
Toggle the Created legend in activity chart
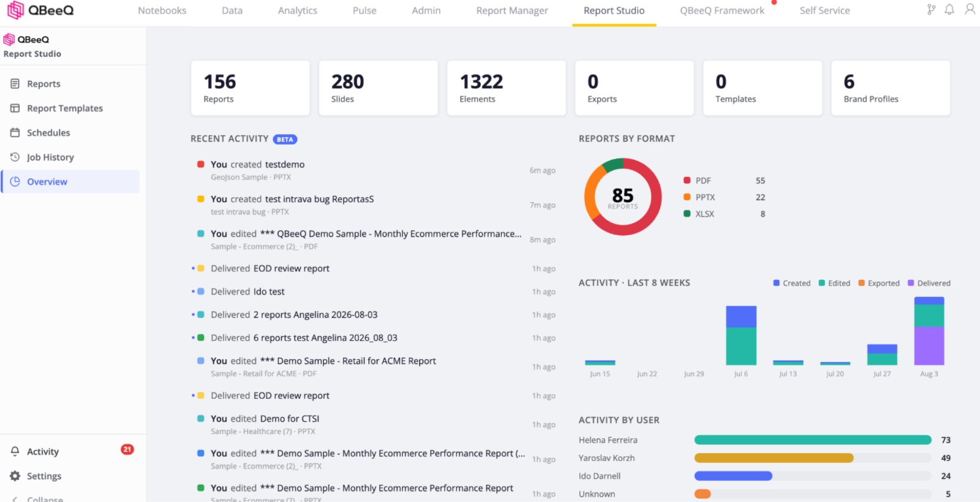pyautogui.click(x=791, y=283)
